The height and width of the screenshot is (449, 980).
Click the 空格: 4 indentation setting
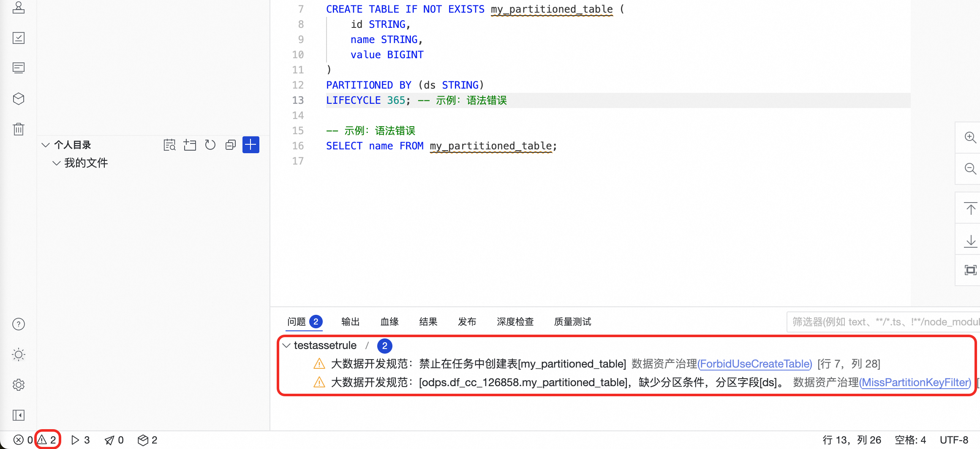tap(910, 440)
